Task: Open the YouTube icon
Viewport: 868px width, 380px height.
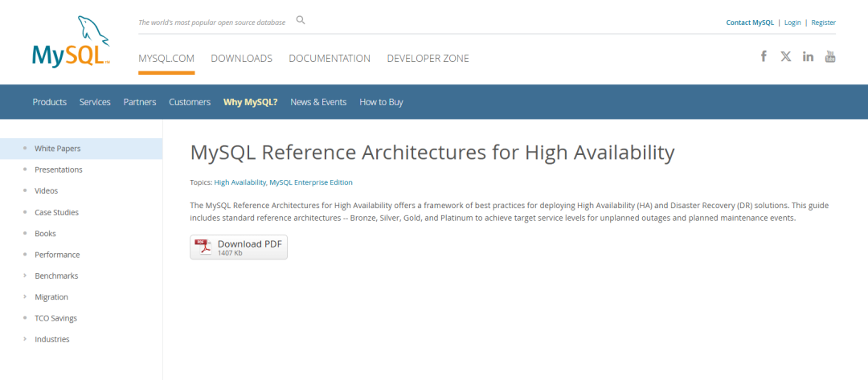Action: coord(830,56)
